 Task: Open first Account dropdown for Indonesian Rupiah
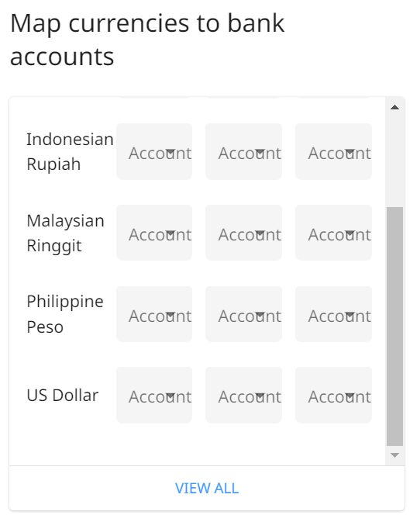[x=154, y=152]
